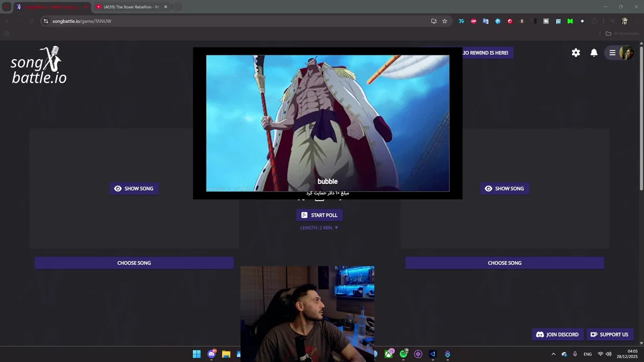Image resolution: width=644 pixels, height=362 pixels.
Task: Open the red circular extension icon
Action: [x=510, y=21]
